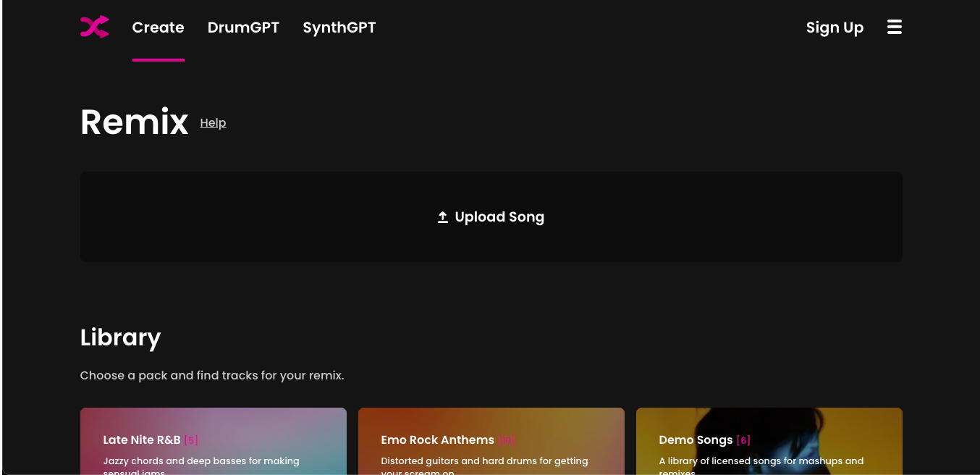
Task: Click the [6] count on Demo Songs
Action: tap(743, 440)
